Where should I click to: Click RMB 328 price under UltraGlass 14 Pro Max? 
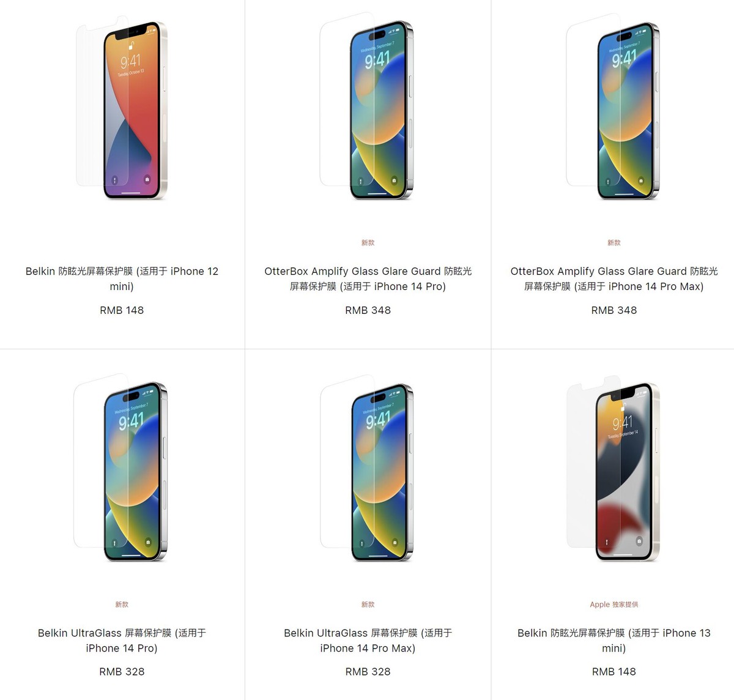(368, 672)
